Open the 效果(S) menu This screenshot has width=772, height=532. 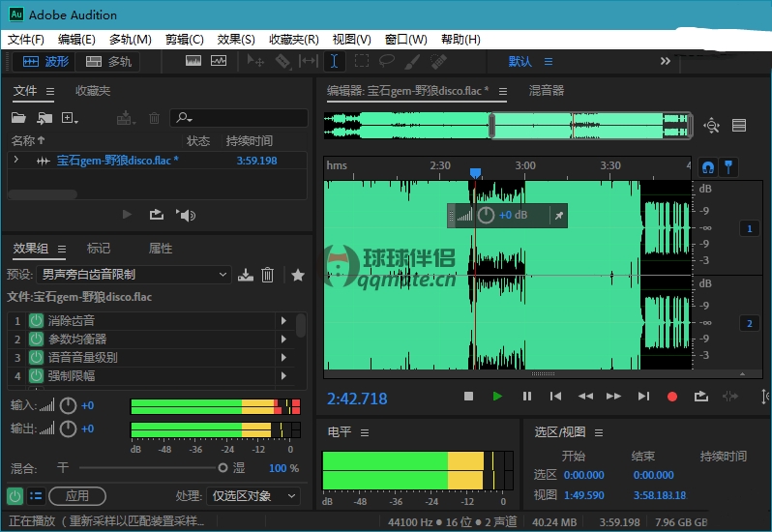236,40
